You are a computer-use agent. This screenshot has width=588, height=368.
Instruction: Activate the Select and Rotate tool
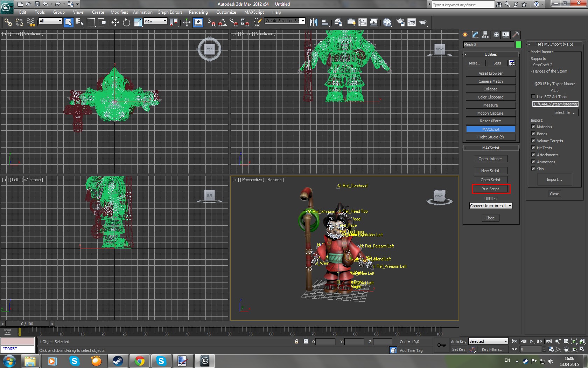coord(126,23)
